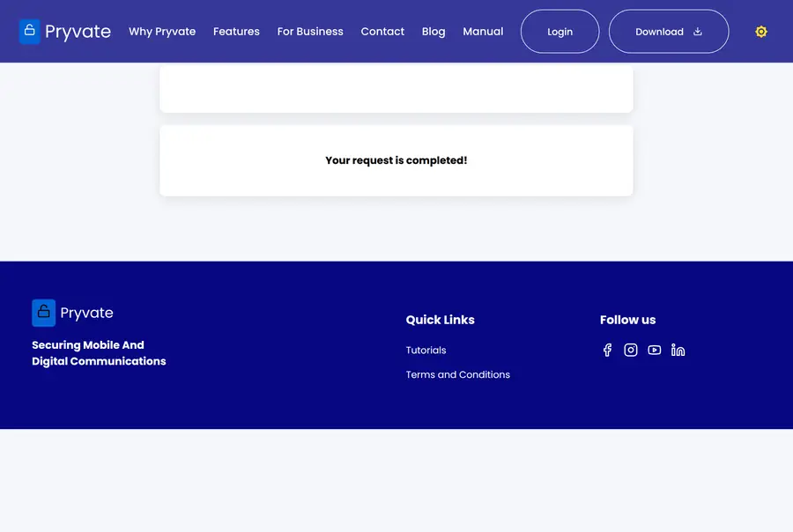Screen dimensions: 793x532
Task: Open the For Business section
Action: pyautogui.click(x=310, y=32)
